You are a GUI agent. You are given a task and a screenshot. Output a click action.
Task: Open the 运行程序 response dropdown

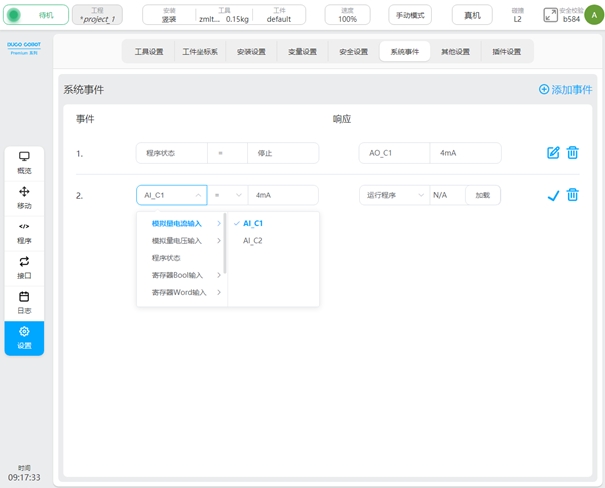tap(393, 196)
